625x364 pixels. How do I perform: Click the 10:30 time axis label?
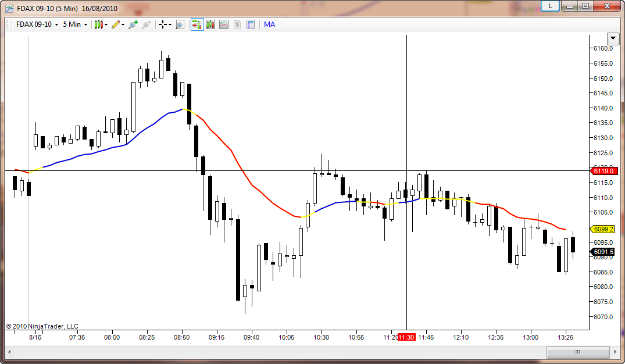pyautogui.click(x=322, y=337)
